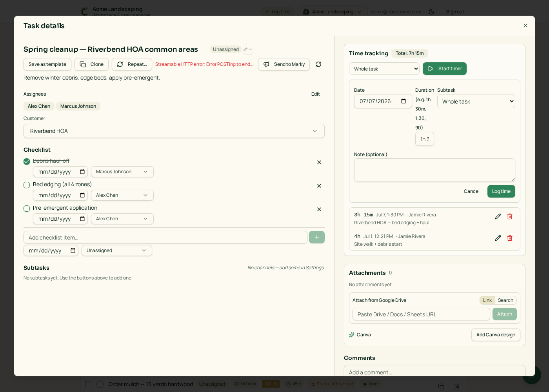Edit the 3h 15m time entry

(x=498, y=216)
